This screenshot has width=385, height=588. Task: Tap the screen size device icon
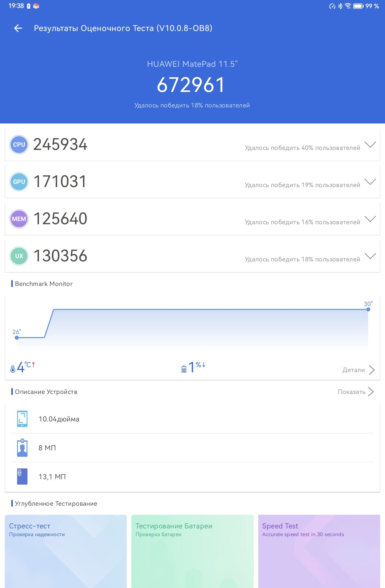click(22, 419)
